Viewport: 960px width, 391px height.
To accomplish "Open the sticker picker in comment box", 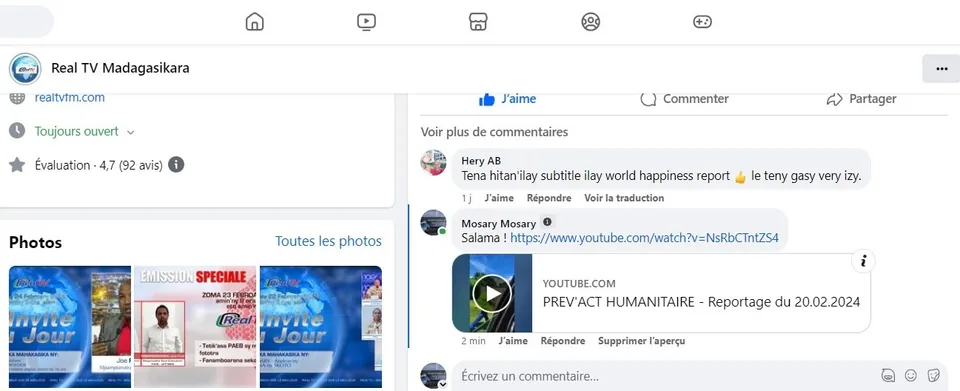I will (934, 375).
